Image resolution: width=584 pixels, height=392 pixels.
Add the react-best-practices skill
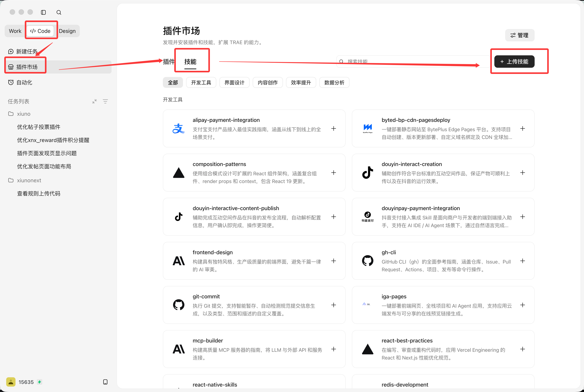click(522, 349)
